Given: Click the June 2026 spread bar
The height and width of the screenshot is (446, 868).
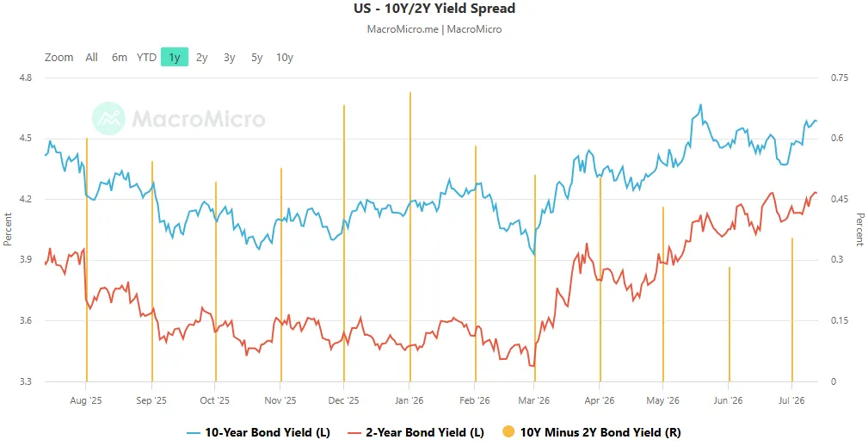Looking at the screenshot, I should tap(729, 324).
